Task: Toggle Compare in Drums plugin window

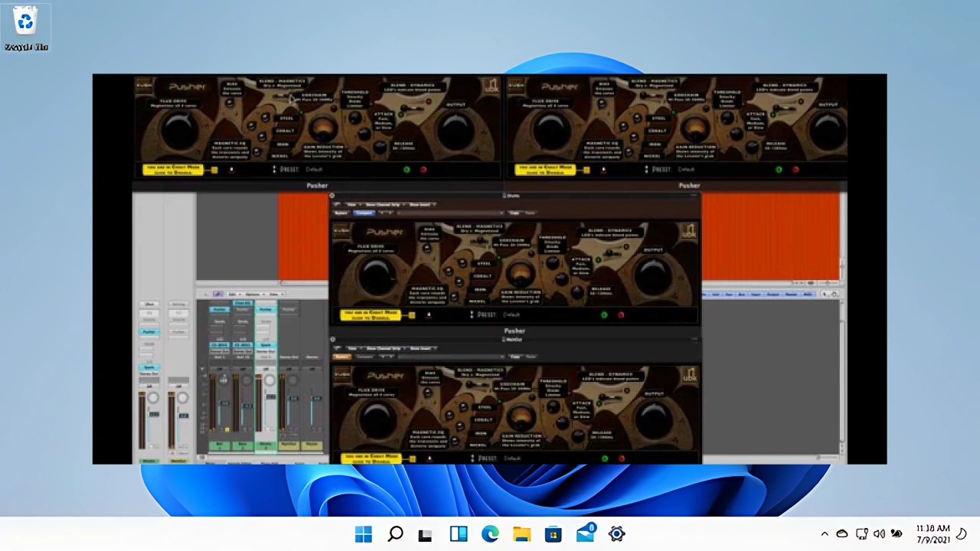Action: [x=364, y=213]
